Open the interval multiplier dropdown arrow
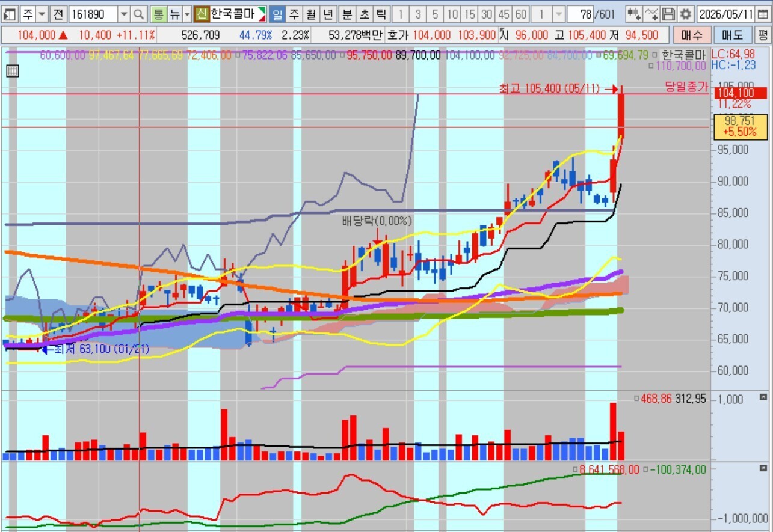The image size is (773, 532). tap(558, 14)
